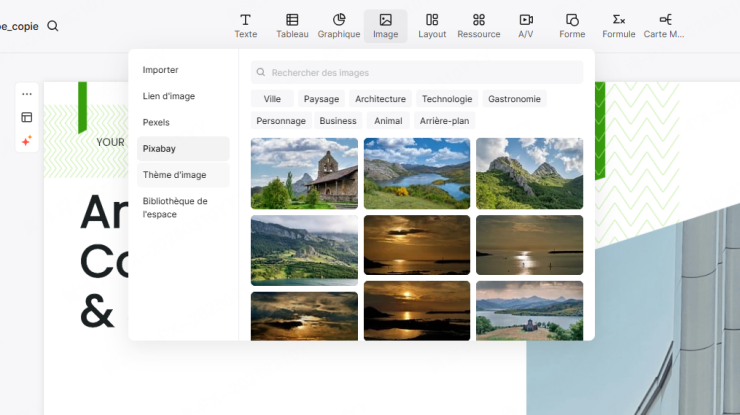
Task: Insert a Tableau from toolbar
Action: pos(292,25)
